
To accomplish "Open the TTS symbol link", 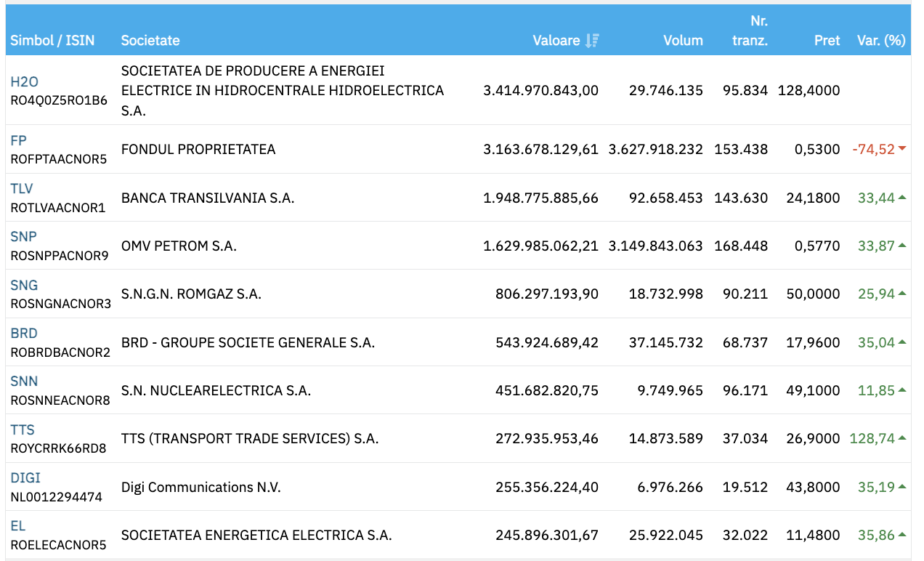I will [23, 430].
